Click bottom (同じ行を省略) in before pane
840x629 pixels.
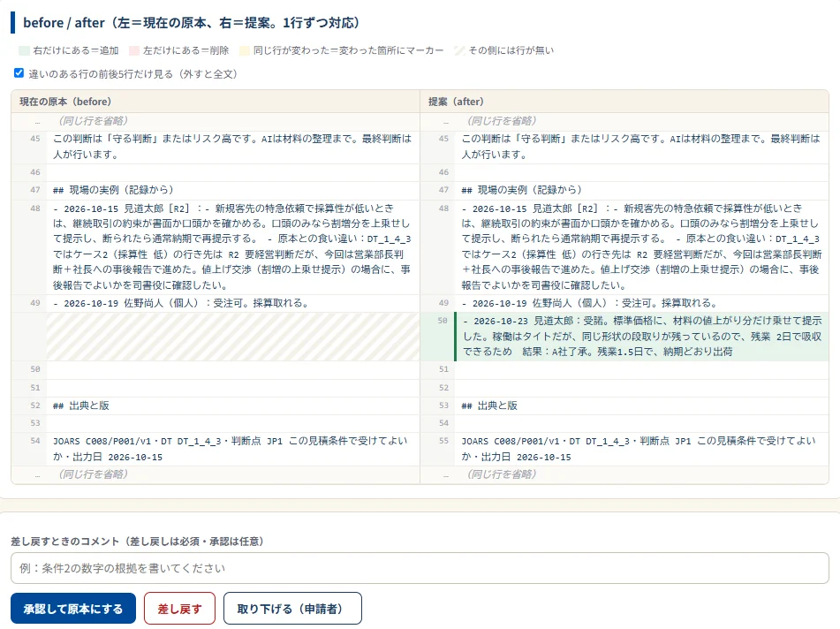(x=94, y=474)
